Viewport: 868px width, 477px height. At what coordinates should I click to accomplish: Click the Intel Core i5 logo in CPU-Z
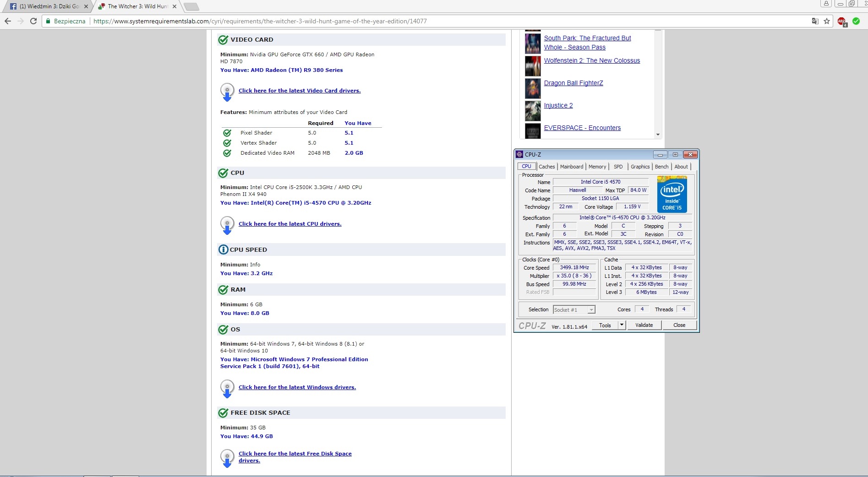click(672, 195)
